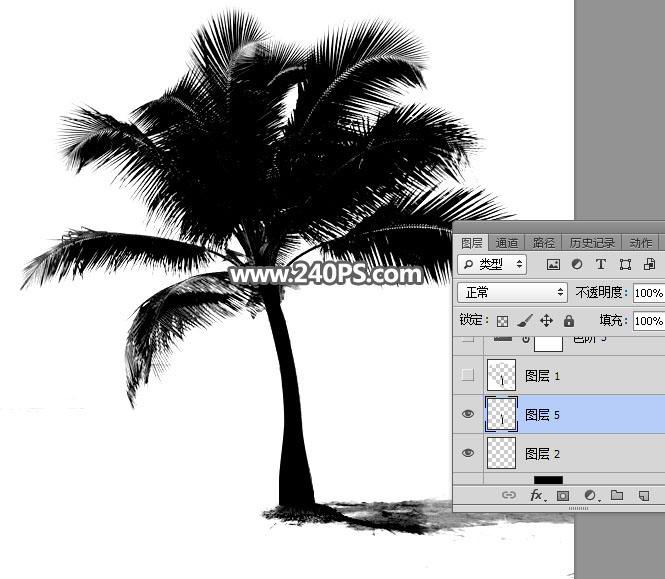The width and height of the screenshot is (665, 579).
Task: Filter layers by smart object icon
Action: point(649,264)
